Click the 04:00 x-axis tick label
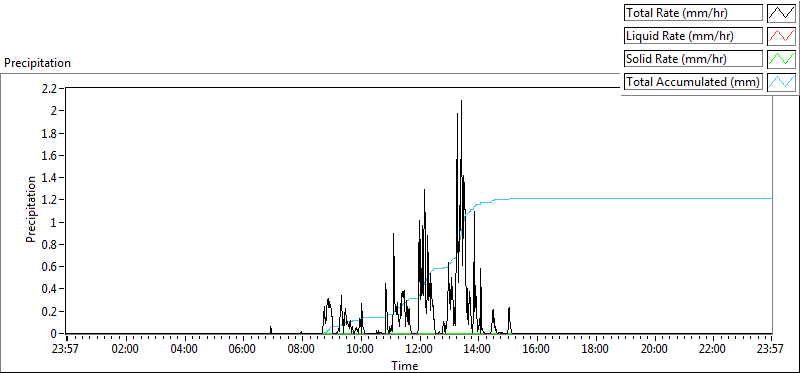The image size is (800, 373). pos(184,350)
